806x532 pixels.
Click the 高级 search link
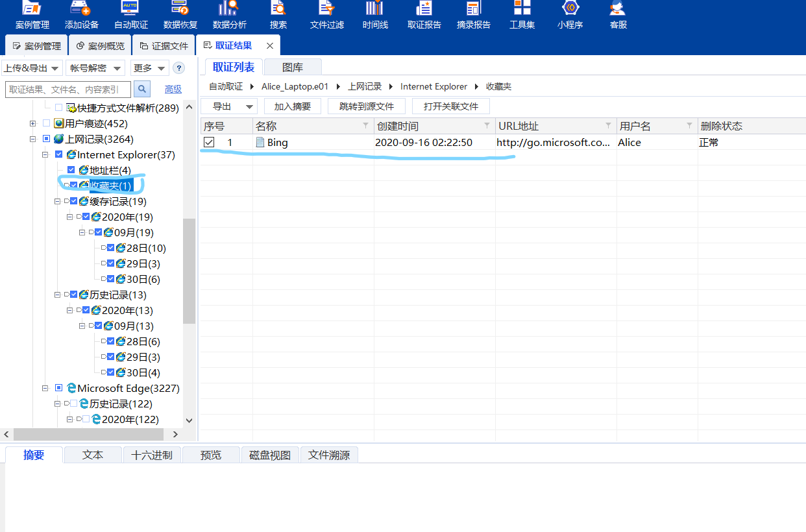173,90
